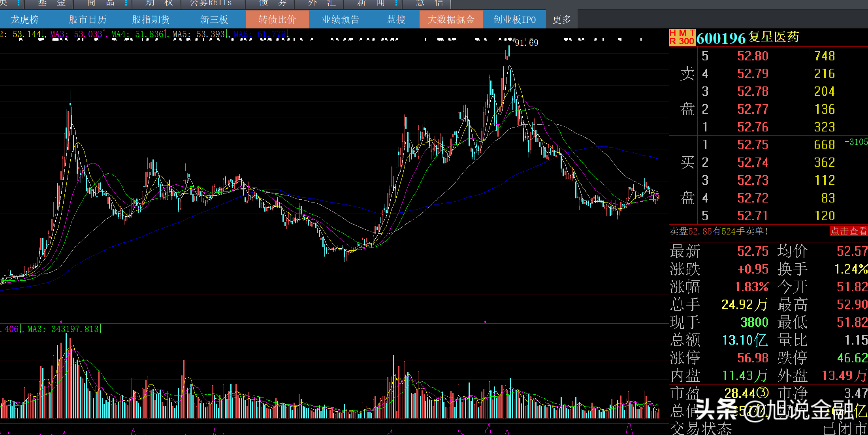The image size is (868, 435).
Task: Switch to the 创业板IPO tab
Action: coord(514,19)
